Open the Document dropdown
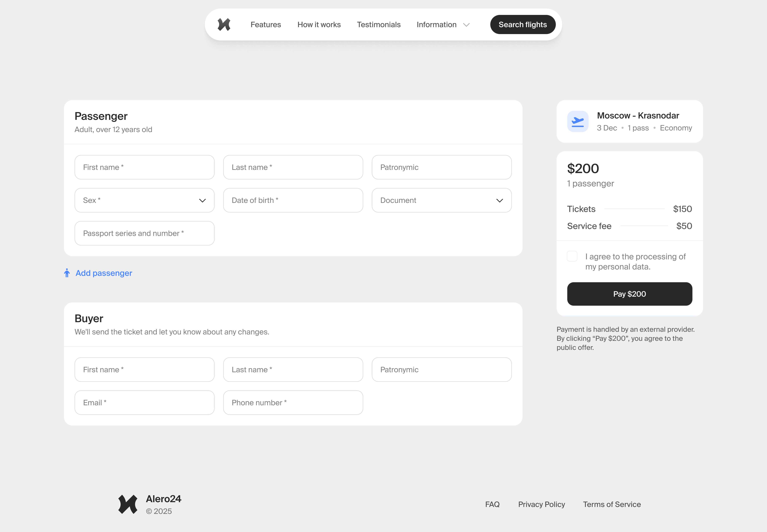 (442, 200)
